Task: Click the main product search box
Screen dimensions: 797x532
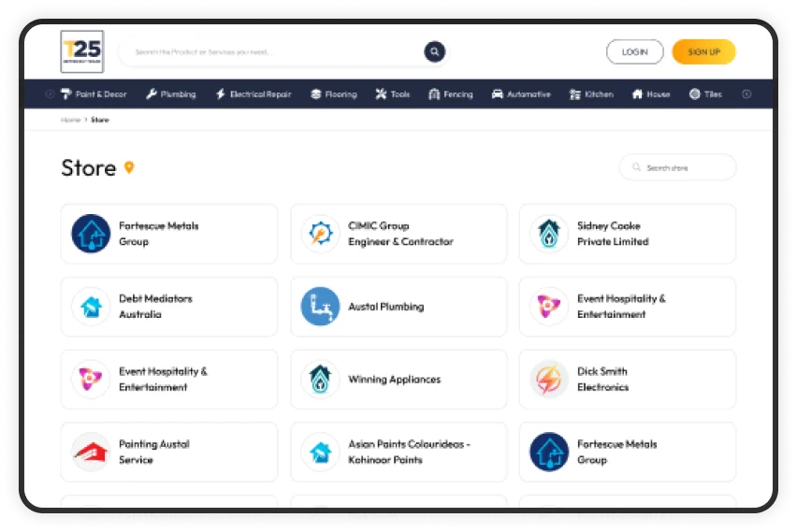Action: tap(271, 51)
